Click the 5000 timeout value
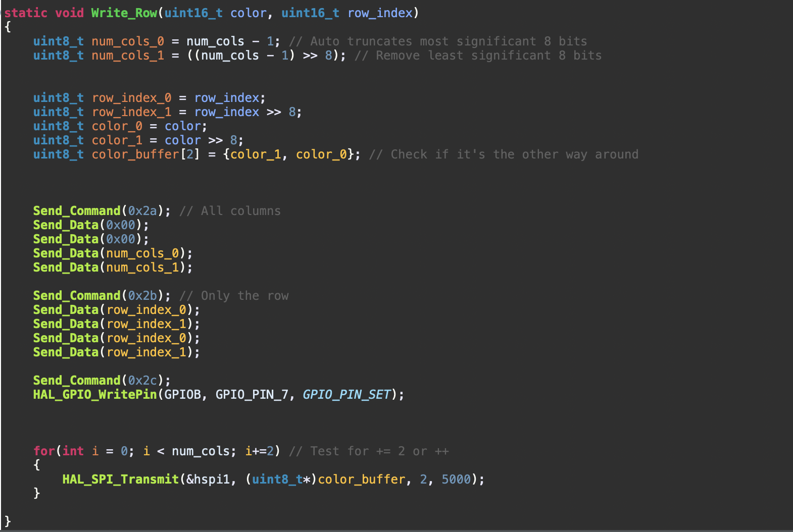This screenshot has height=532, width=793. coord(456,480)
